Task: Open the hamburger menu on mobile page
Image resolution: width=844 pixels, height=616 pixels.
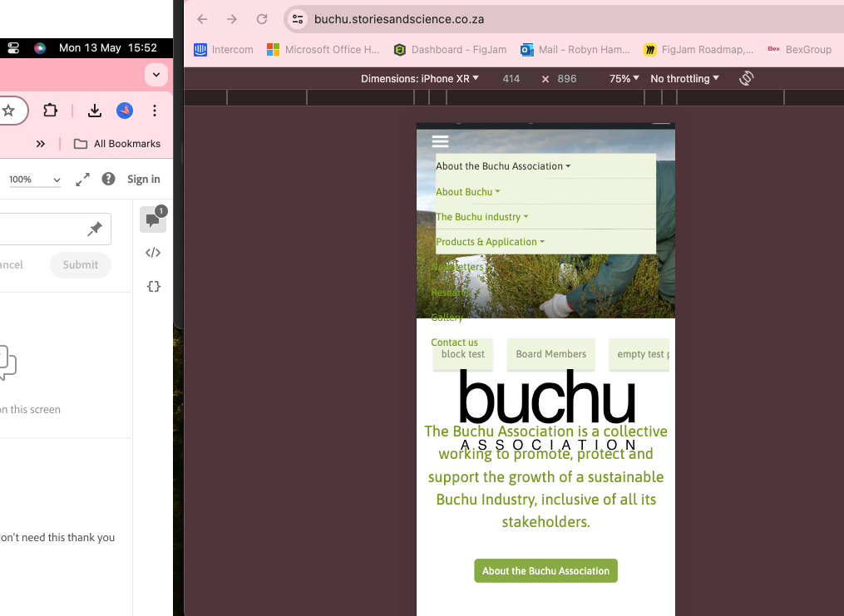Action: click(x=440, y=141)
